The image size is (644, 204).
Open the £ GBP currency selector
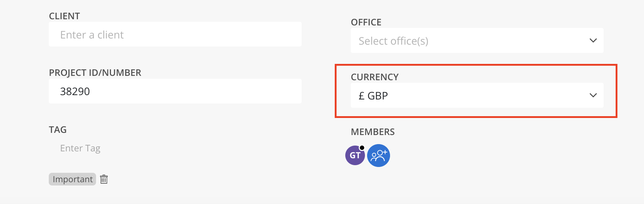pyautogui.click(x=477, y=95)
